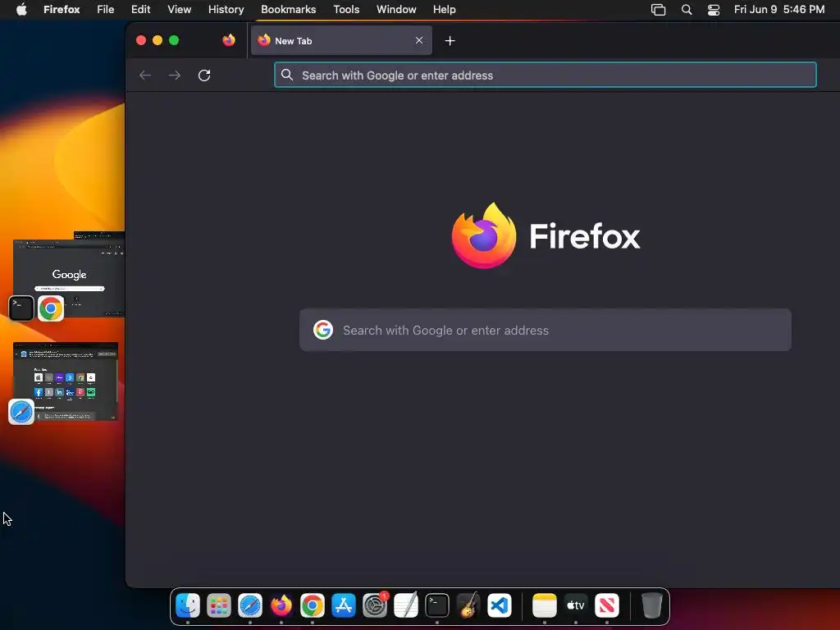Open the History menu

226,9
